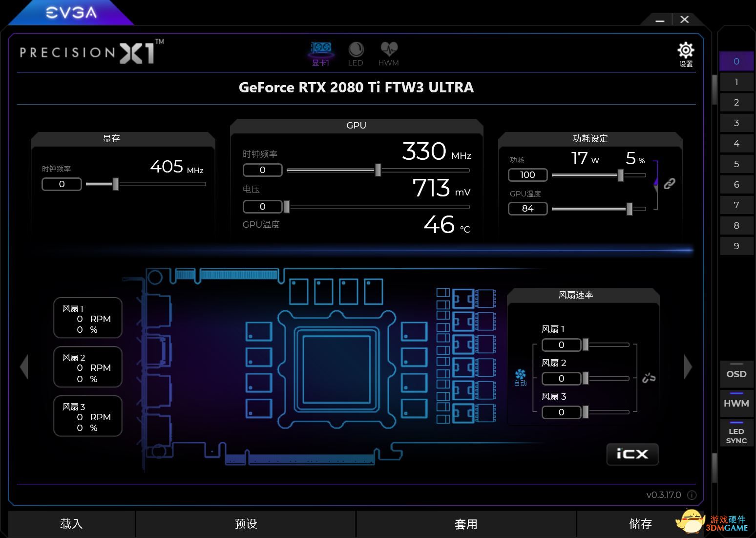Screen dimensions: 756x538
Task: Open settings via the gear icon
Action: pos(686,54)
